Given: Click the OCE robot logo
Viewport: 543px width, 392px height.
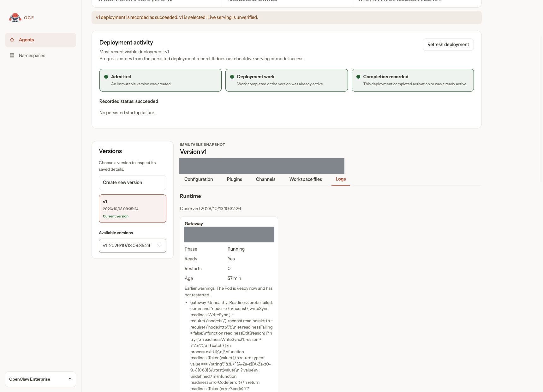Looking at the screenshot, I should pos(15,18).
